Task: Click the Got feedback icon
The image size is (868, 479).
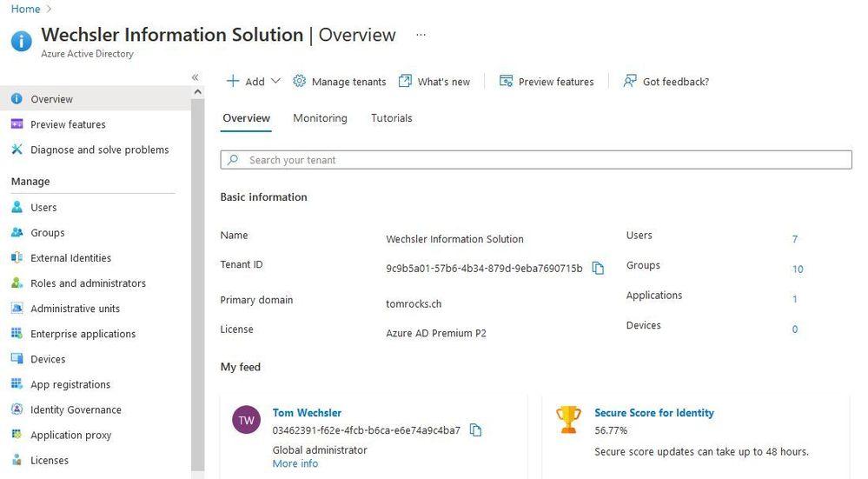Action: [630, 82]
